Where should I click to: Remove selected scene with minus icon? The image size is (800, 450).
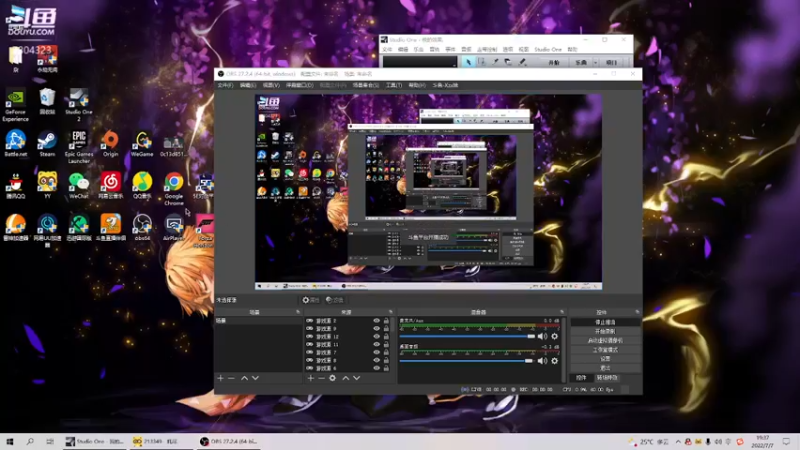(231, 378)
